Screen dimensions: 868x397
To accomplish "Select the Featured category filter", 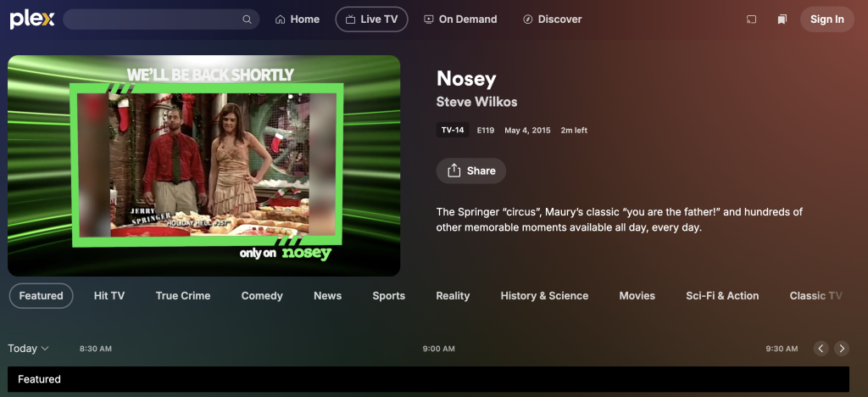I will click(x=41, y=296).
